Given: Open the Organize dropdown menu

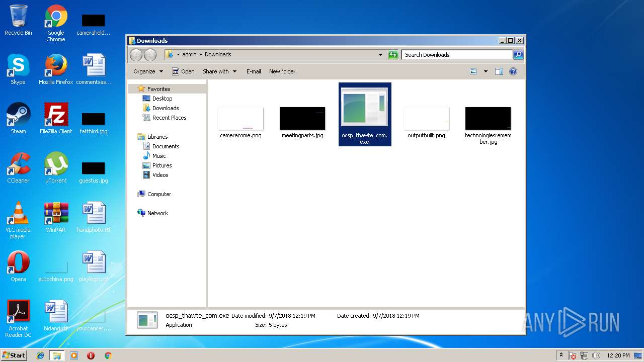Looking at the screenshot, I should 148,71.
